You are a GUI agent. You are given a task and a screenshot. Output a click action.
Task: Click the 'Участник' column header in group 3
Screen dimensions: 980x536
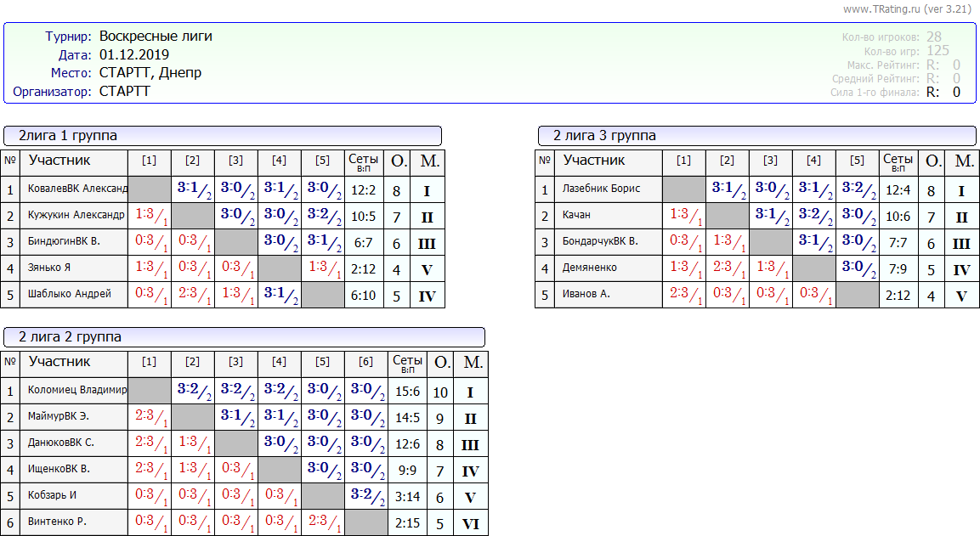(593, 161)
